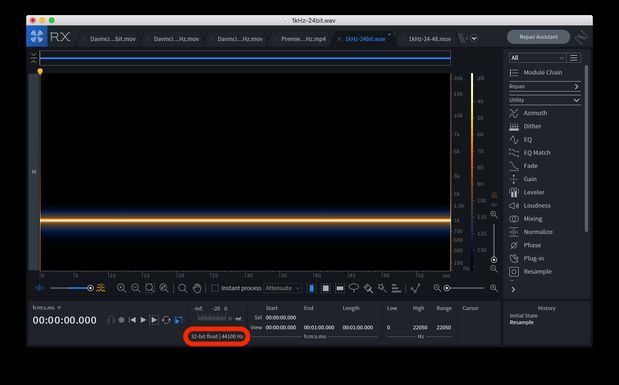Select the Brush selection tool
Viewport: 619px width, 385px height.
coord(368,288)
